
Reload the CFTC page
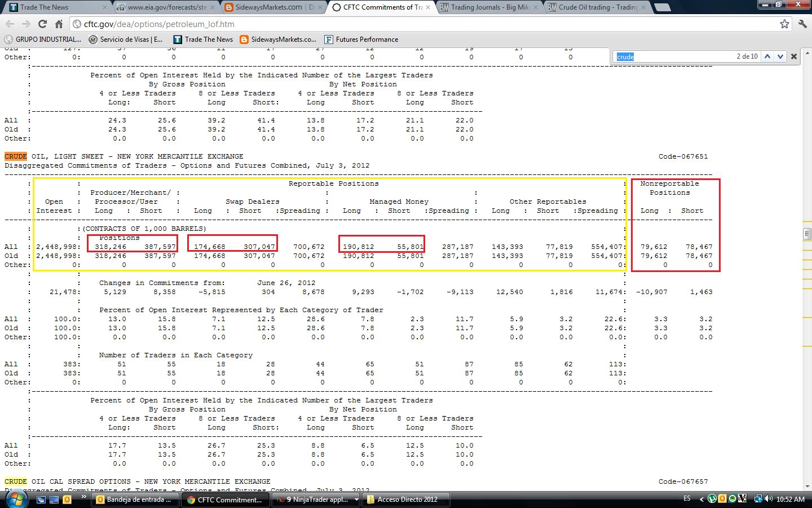[x=42, y=24]
